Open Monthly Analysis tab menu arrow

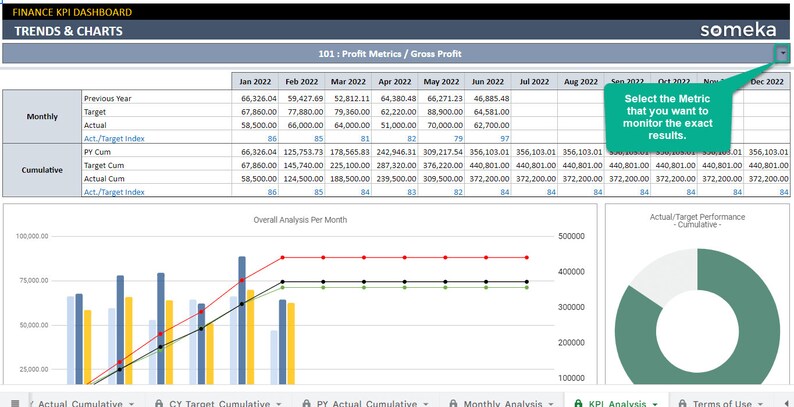551,404
